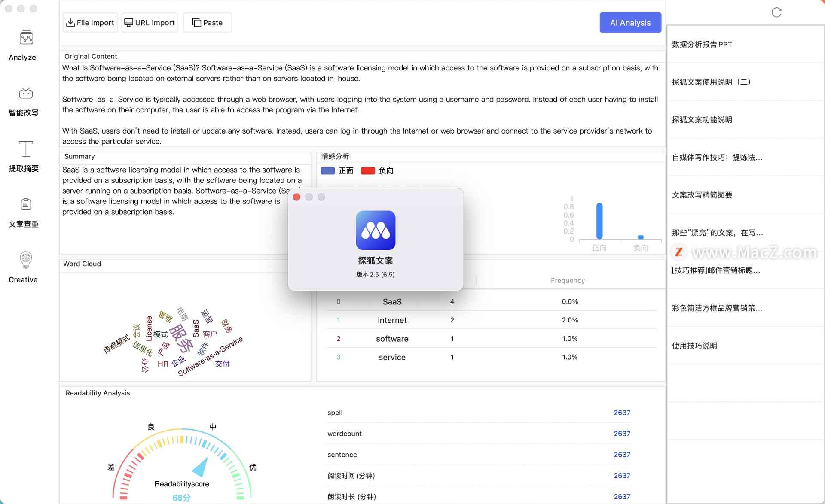Close the 探狐文案 version dialog
Screen dimensions: 825x504
[297, 197]
